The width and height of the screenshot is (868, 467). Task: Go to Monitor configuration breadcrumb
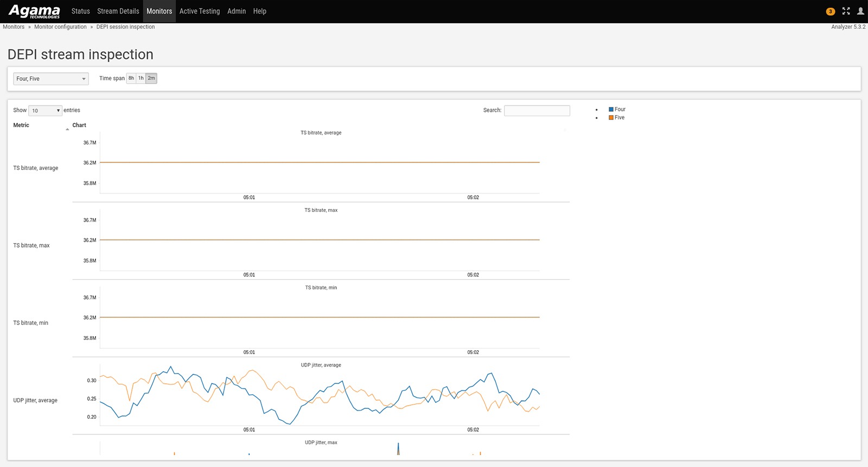60,27
